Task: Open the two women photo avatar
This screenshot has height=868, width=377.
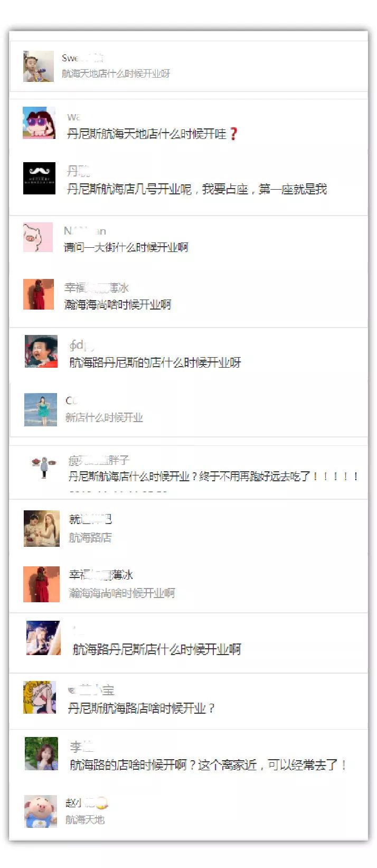Action: coord(42,528)
